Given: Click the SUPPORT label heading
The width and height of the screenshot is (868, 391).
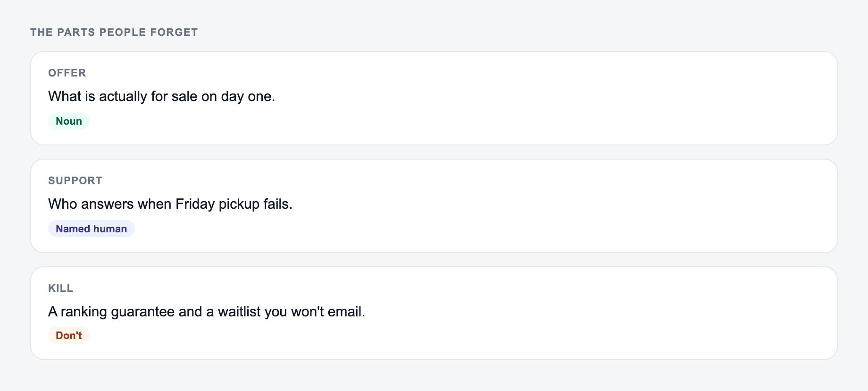Looking at the screenshot, I should (x=75, y=180).
